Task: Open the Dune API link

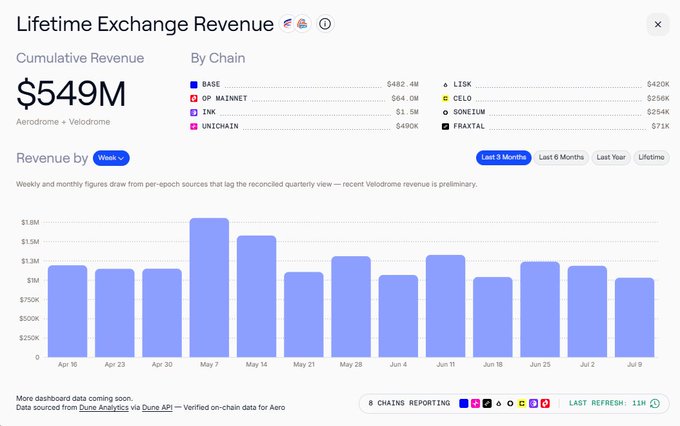Action: tap(157, 407)
